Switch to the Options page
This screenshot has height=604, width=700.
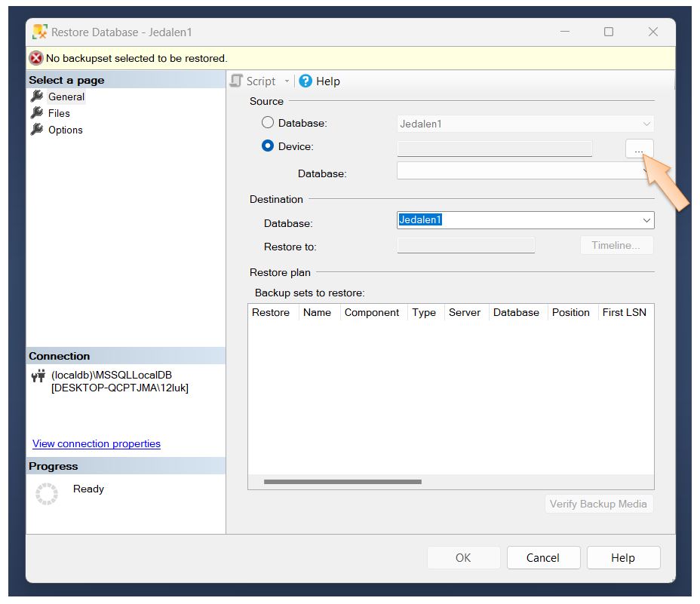pos(65,130)
